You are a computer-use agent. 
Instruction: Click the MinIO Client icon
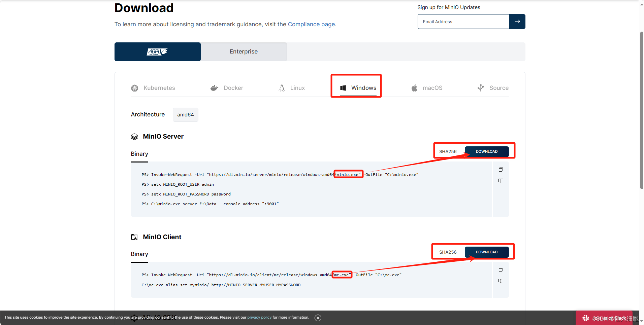point(134,237)
